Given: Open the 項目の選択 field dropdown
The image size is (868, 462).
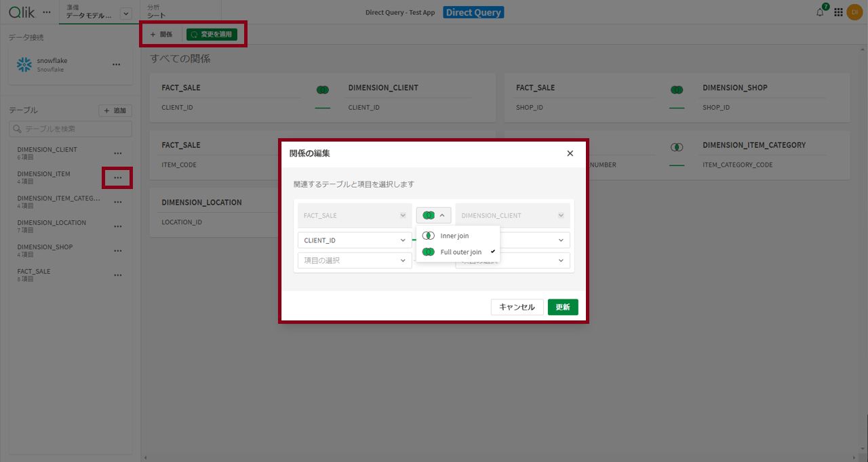Looking at the screenshot, I should (x=354, y=260).
